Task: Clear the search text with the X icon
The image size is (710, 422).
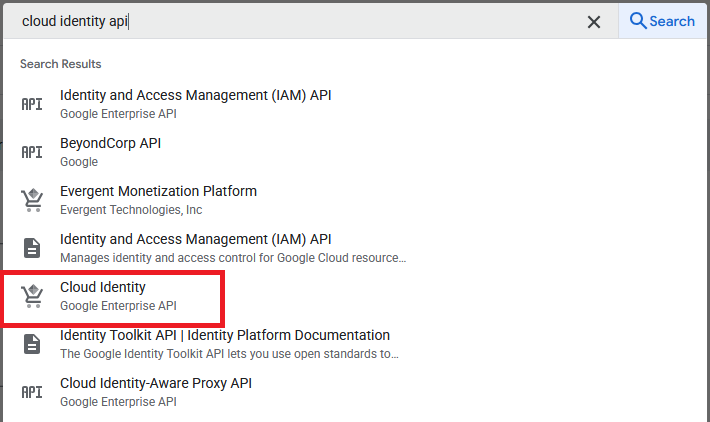Action: click(x=593, y=22)
